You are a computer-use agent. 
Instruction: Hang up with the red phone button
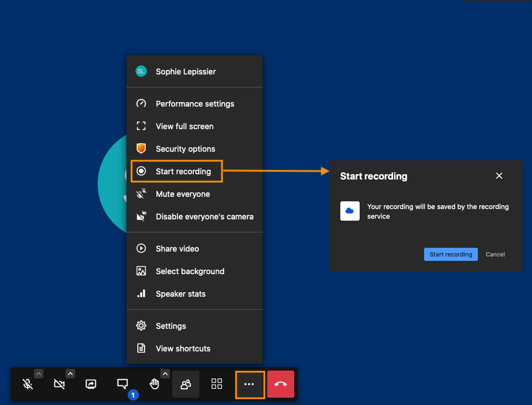(281, 384)
